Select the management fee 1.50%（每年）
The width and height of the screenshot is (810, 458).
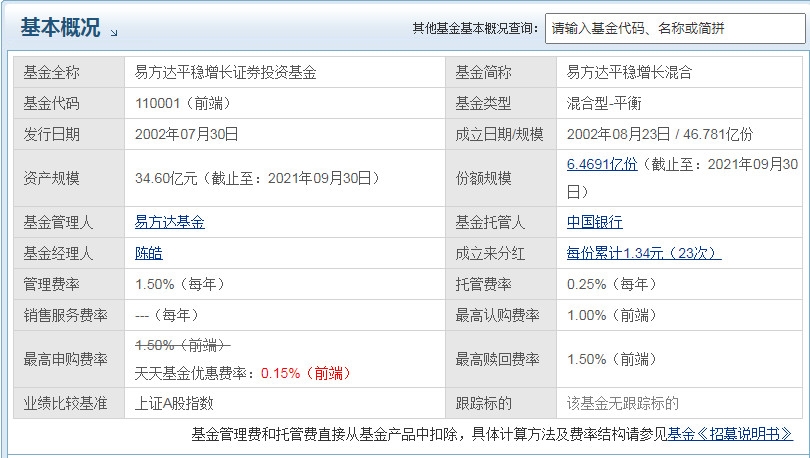(180, 284)
